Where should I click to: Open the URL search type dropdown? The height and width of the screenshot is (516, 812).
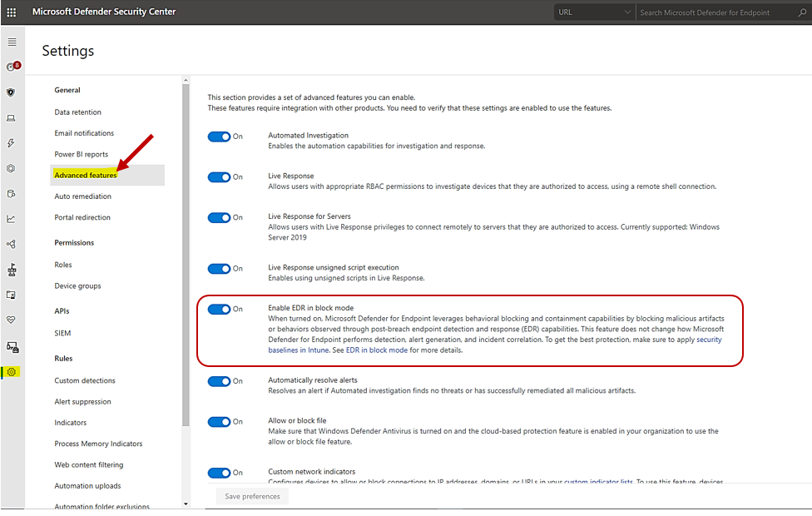595,12
